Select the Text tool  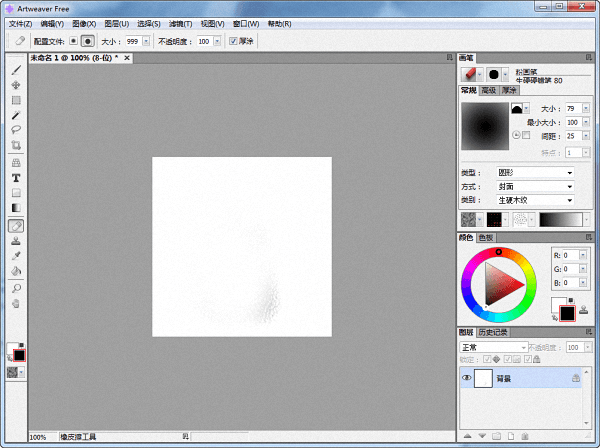16,177
